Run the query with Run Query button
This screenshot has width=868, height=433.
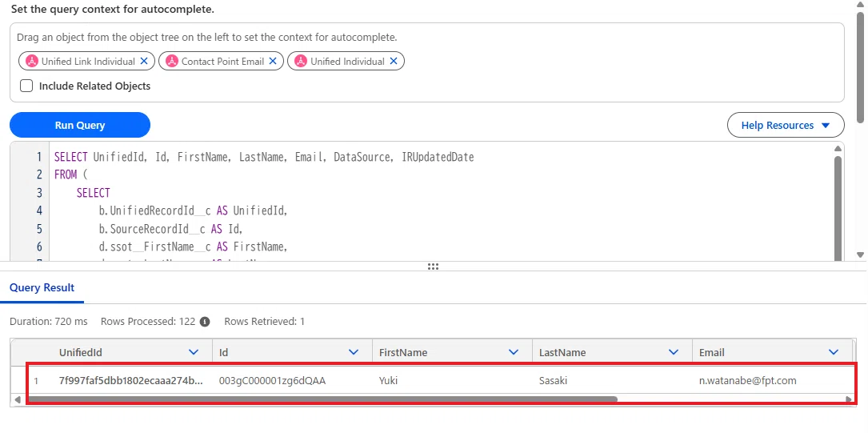coord(80,125)
